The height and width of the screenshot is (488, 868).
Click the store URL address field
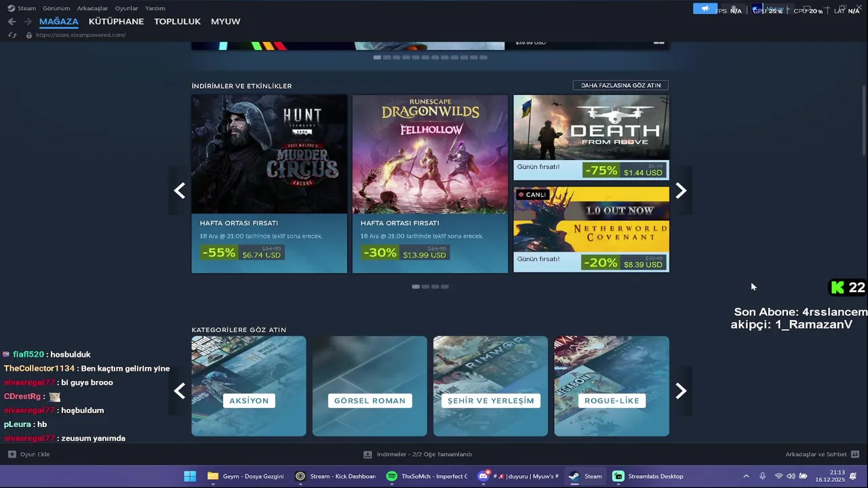click(x=81, y=35)
